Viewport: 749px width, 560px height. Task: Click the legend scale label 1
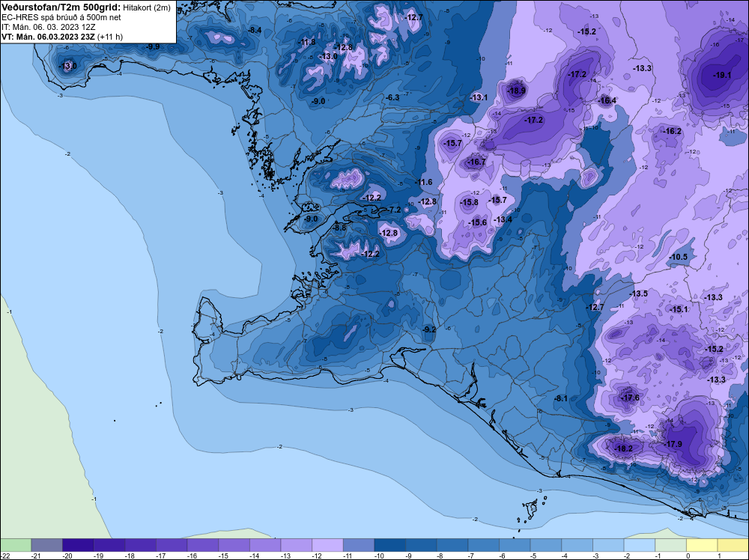point(719,556)
